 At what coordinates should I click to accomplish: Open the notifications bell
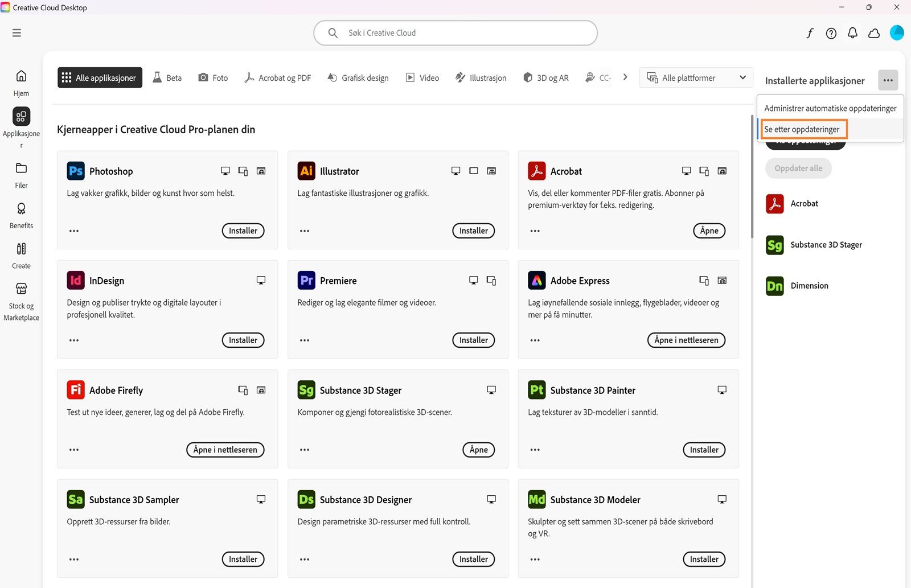coord(852,33)
